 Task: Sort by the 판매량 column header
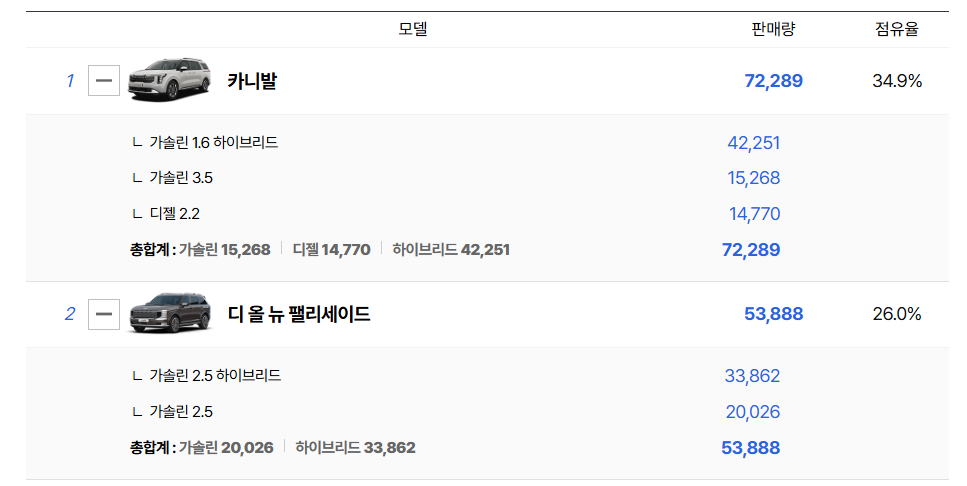pos(773,29)
